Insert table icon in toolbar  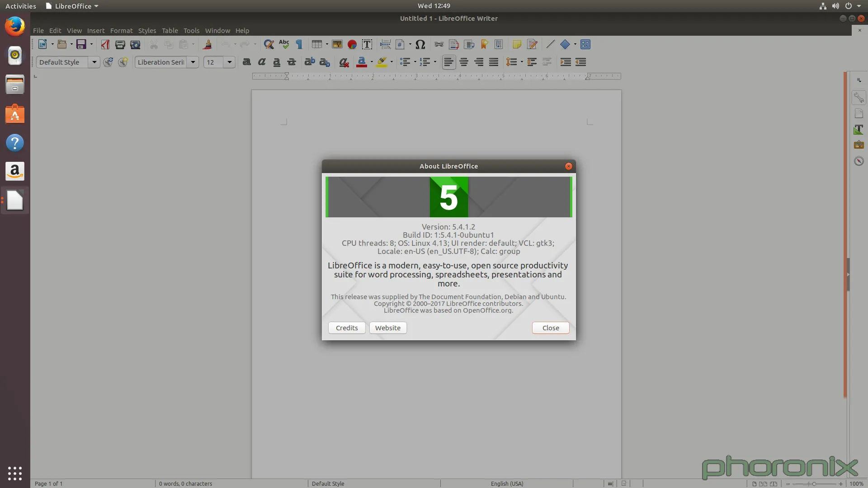(317, 44)
